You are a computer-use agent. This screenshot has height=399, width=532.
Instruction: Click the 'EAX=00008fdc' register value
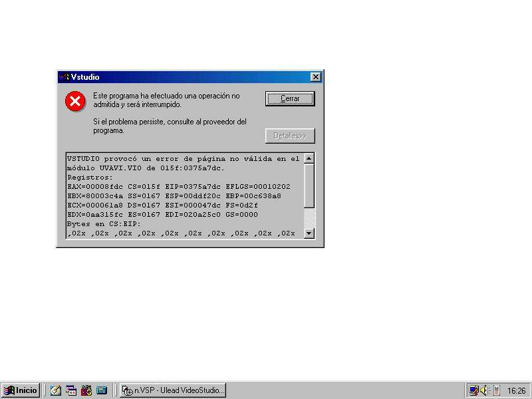[95, 187]
